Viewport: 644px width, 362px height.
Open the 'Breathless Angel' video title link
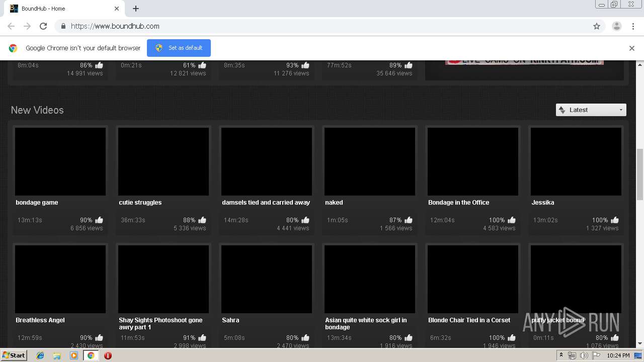pos(40,320)
